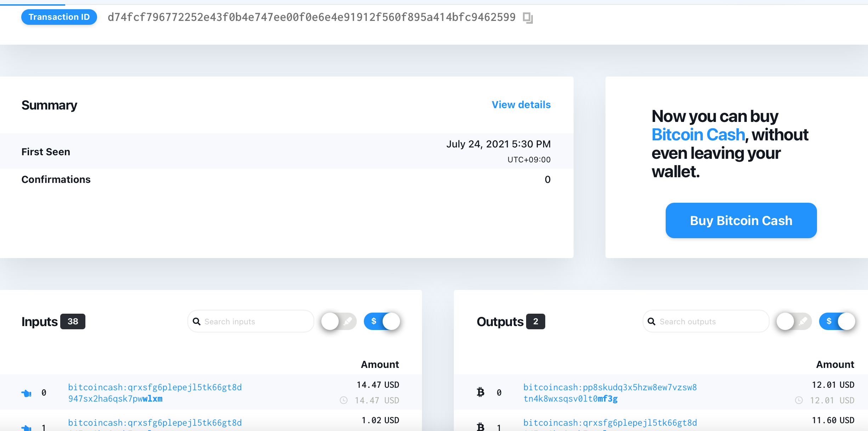Click the input 0 amount 14.47 USD
The height and width of the screenshot is (431, 868).
pyautogui.click(x=378, y=385)
